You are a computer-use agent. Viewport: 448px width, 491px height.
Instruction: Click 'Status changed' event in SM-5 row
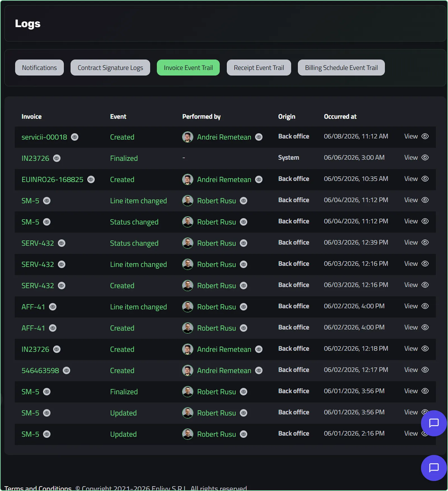point(134,222)
